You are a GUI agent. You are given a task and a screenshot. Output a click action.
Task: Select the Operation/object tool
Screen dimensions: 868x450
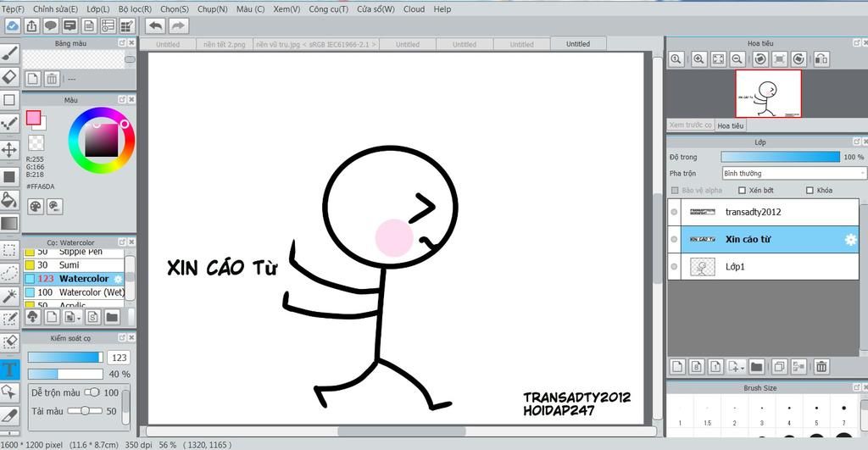(x=9, y=392)
